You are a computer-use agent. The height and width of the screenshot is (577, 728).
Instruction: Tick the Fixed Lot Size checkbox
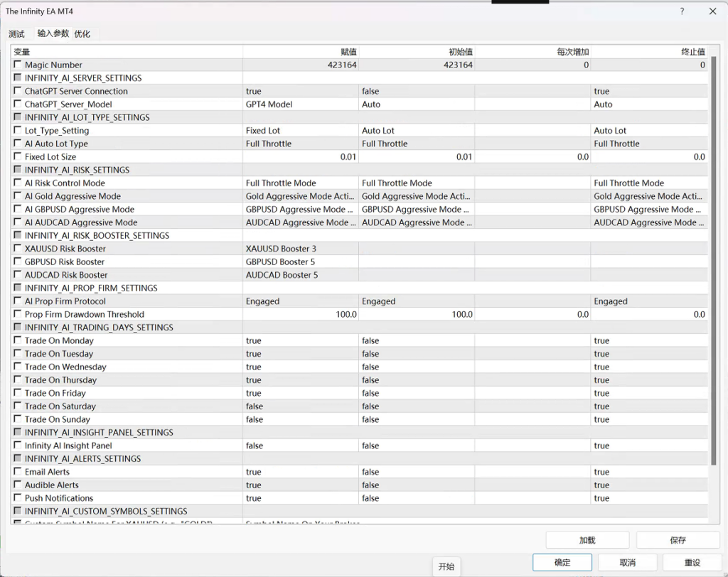tap(18, 156)
